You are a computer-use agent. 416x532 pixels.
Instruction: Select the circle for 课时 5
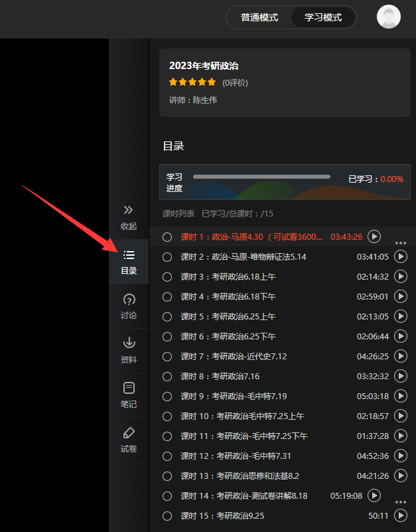click(x=167, y=317)
